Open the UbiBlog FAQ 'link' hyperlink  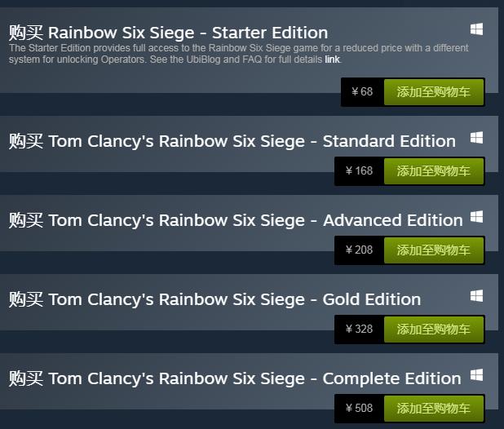pos(332,60)
